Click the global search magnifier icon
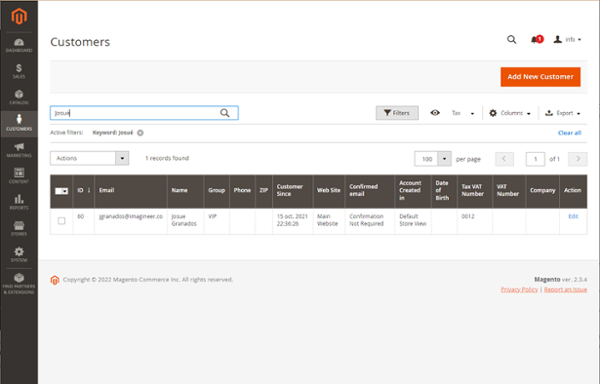Viewport: 600px width, 384px height. click(x=512, y=39)
